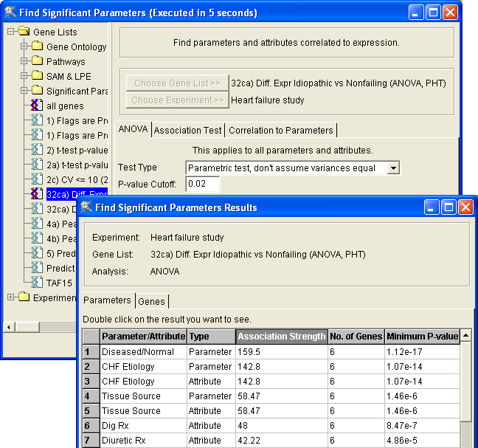Expand the Experiments tree node

pos(10,297)
